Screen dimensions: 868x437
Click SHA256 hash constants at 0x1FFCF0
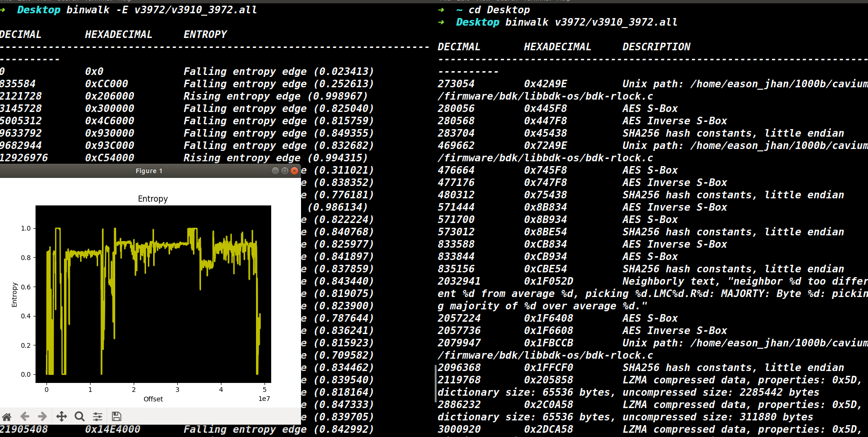pos(733,368)
